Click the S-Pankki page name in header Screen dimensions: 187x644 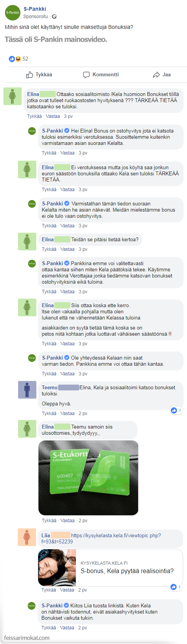(35, 9)
